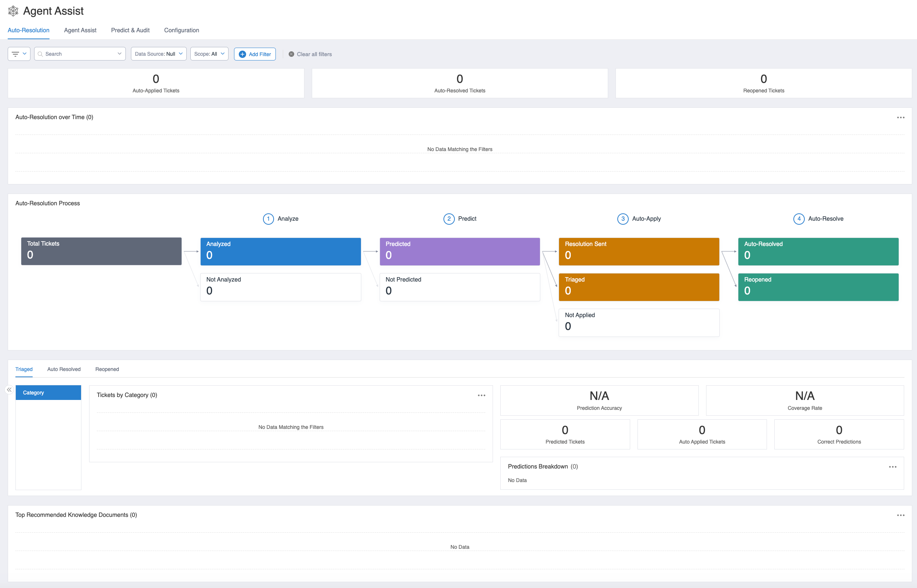Click the Add Filter button
The height and width of the screenshot is (588, 917).
click(x=255, y=54)
